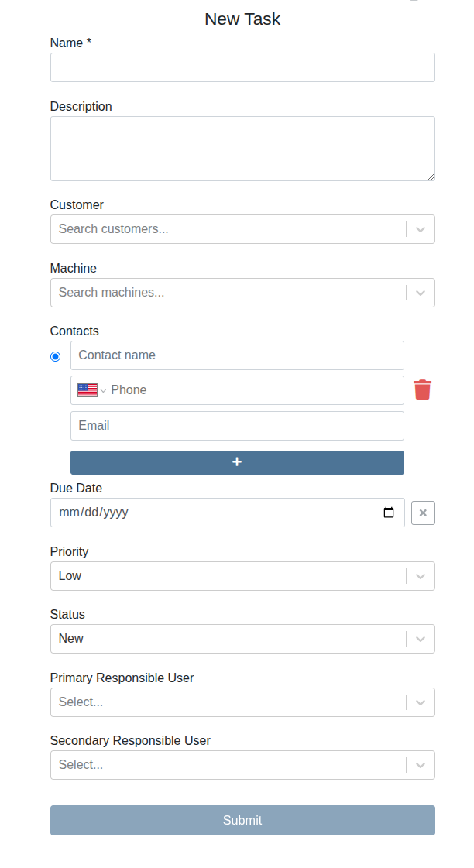Delete contact with red trash icon
This screenshot has width=474, height=868.
422,389
